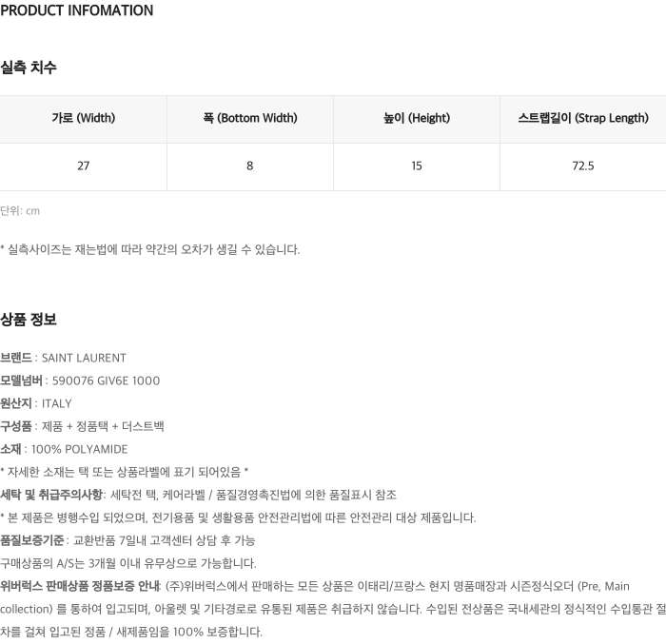This screenshot has width=666, height=644.
Task: Click the 세탁 및 취급주의사항 label
Action: click(51, 495)
